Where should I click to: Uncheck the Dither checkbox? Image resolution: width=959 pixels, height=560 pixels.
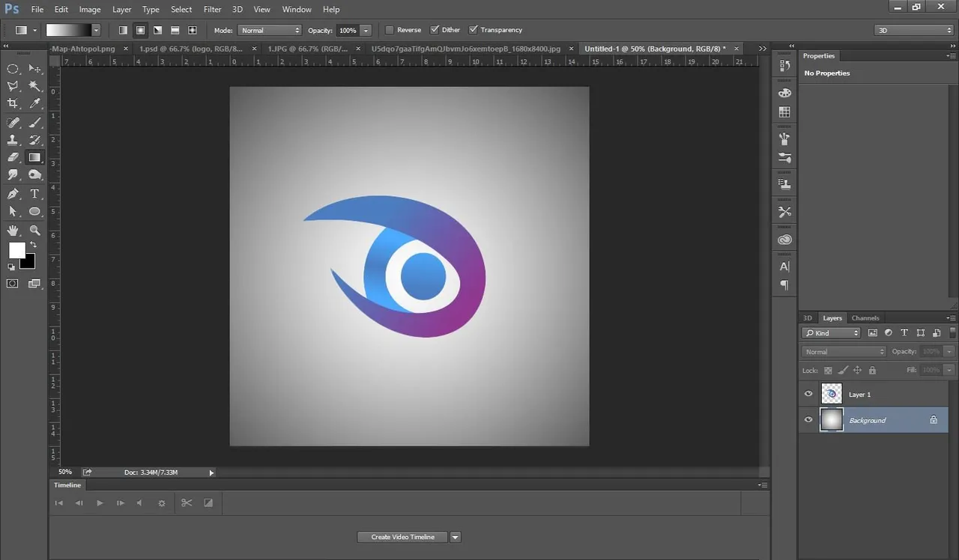(x=435, y=30)
